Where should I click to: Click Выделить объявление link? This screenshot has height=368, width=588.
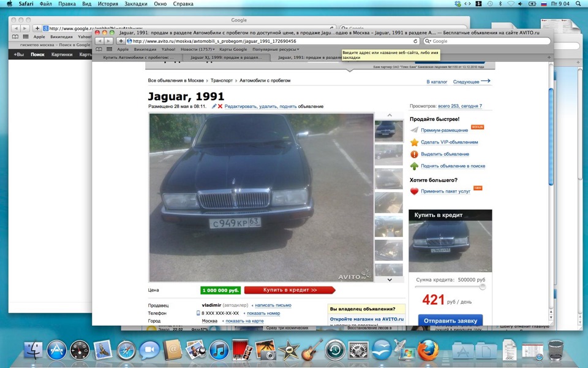point(445,154)
